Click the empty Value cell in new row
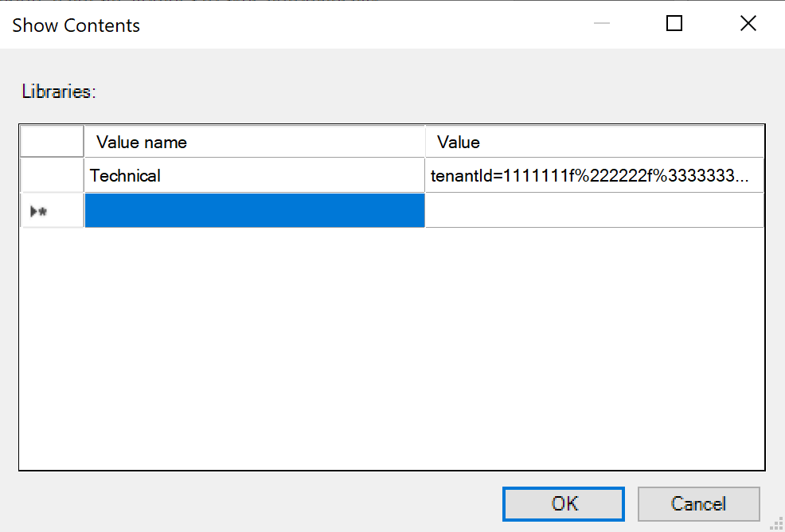Image resolution: width=785 pixels, height=532 pixels. 595,210
